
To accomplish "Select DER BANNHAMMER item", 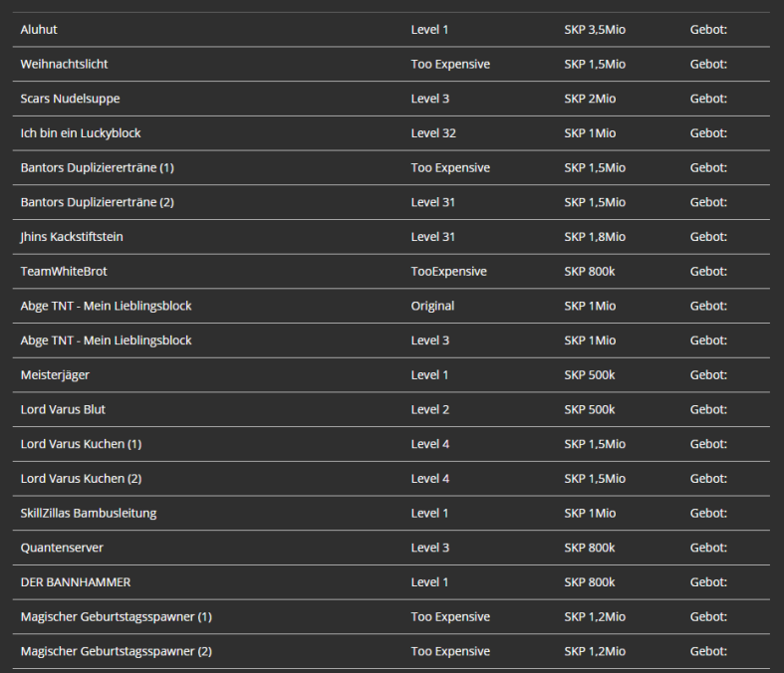I will click(391, 582).
